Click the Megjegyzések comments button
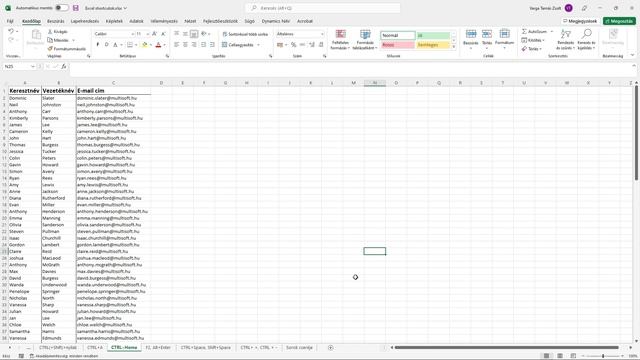The image size is (640, 360). [x=580, y=21]
